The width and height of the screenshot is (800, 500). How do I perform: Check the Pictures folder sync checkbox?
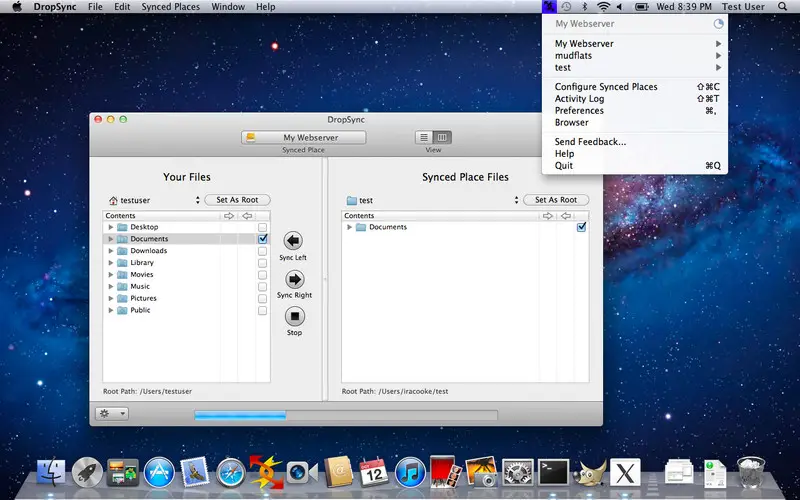tap(262, 298)
